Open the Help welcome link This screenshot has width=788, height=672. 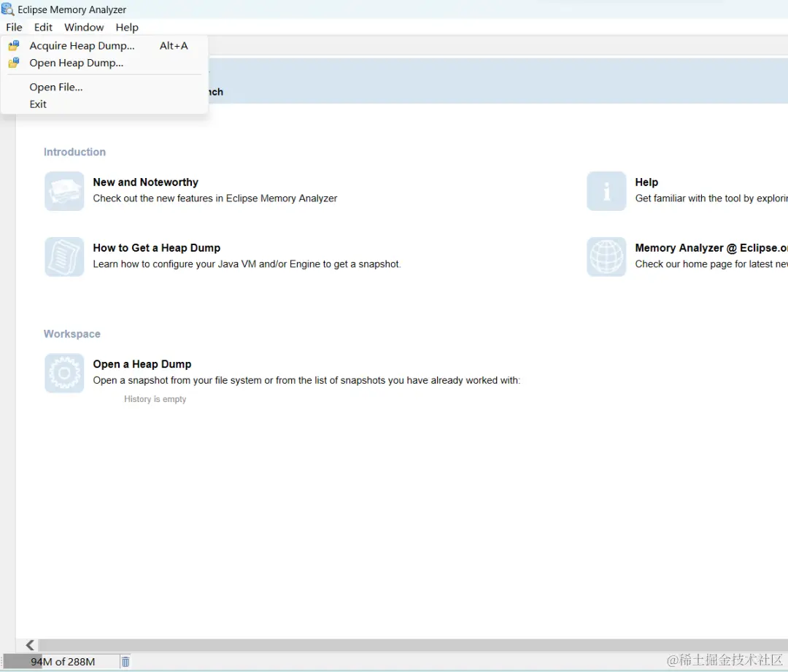(x=646, y=182)
